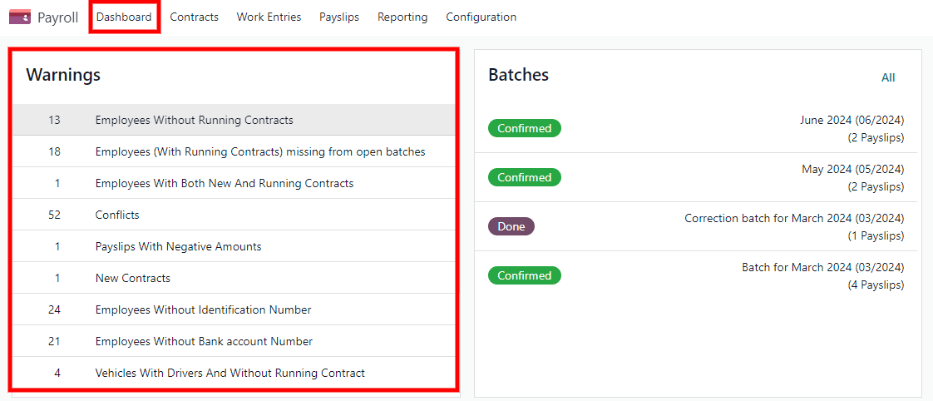Select Employees With Both New And Running Contracts
The image size is (933, 401).
click(224, 184)
